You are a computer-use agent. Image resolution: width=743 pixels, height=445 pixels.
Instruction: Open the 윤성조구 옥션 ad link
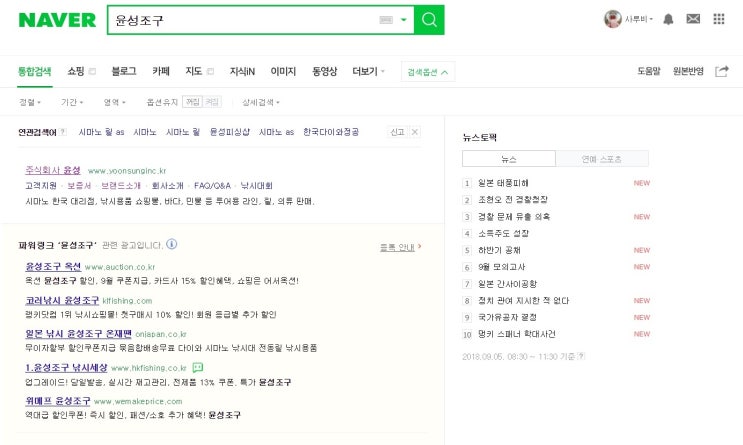[x=53, y=266]
